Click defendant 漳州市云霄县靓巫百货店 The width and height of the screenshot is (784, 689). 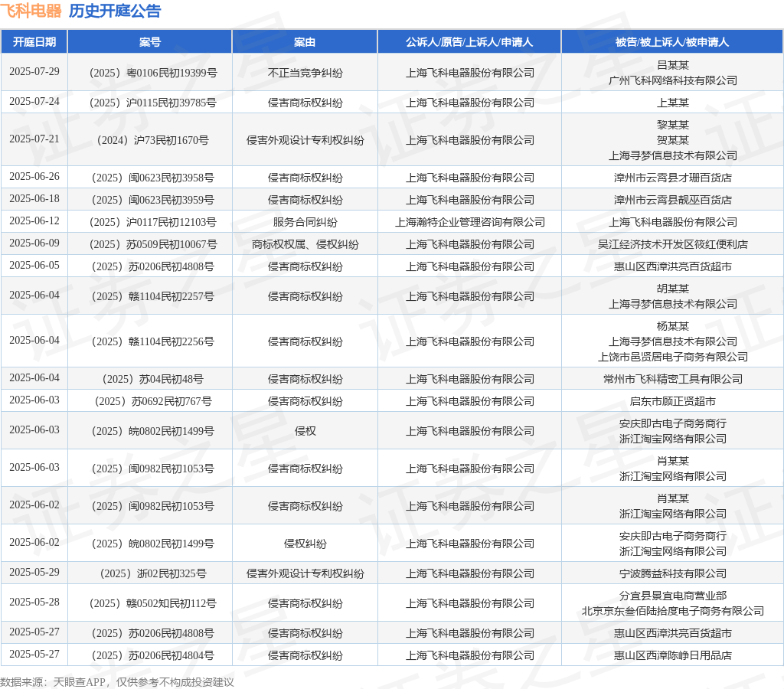(672, 200)
